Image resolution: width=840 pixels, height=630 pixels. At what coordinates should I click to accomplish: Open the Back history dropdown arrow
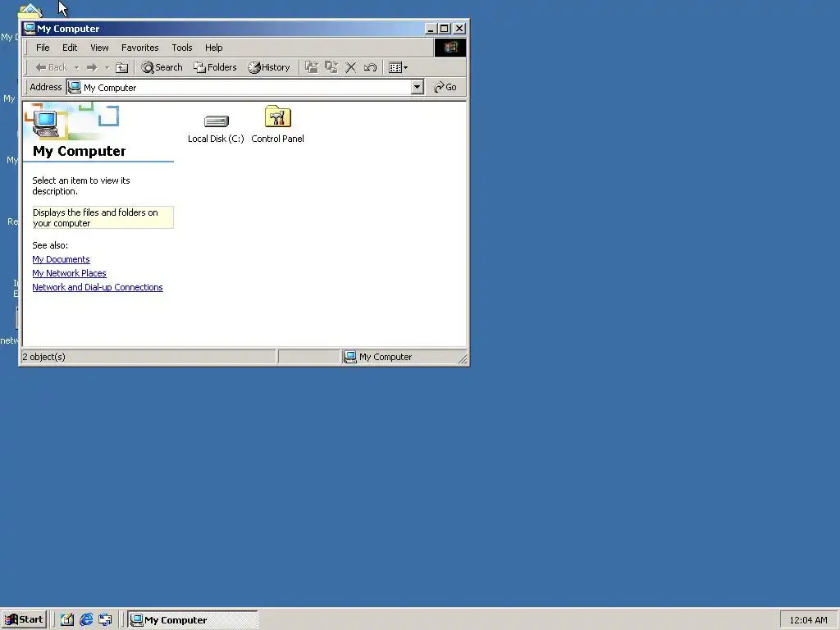click(x=76, y=67)
